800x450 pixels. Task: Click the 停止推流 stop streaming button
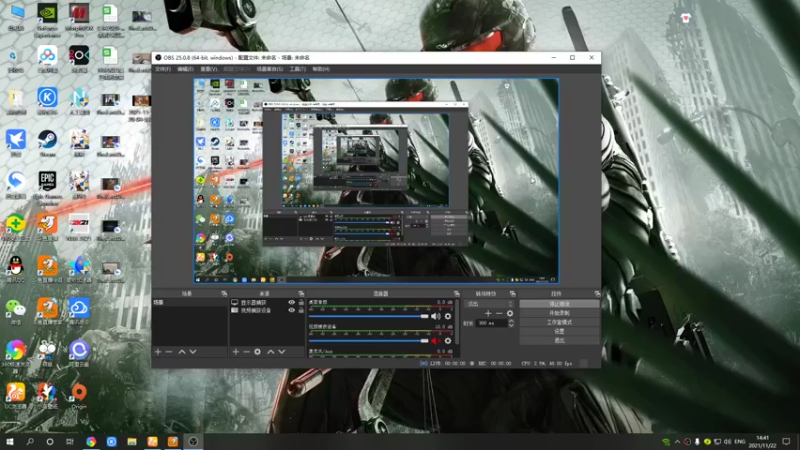[x=559, y=304]
